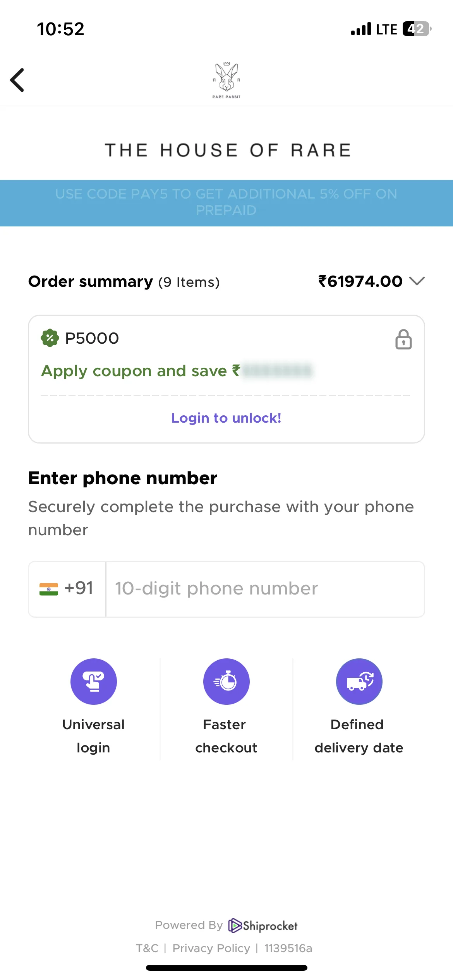453x980 pixels.
Task: Tap the Rare Rabbit logo
Action: [226, 80]
